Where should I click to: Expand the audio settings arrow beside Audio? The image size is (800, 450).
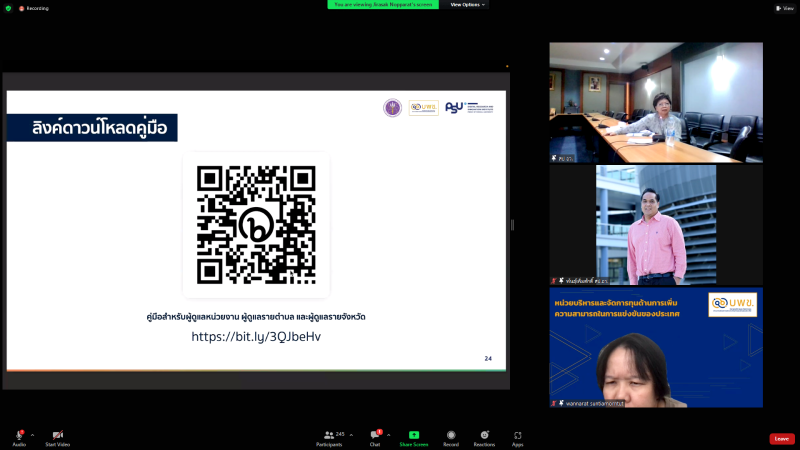pos(32,435)
